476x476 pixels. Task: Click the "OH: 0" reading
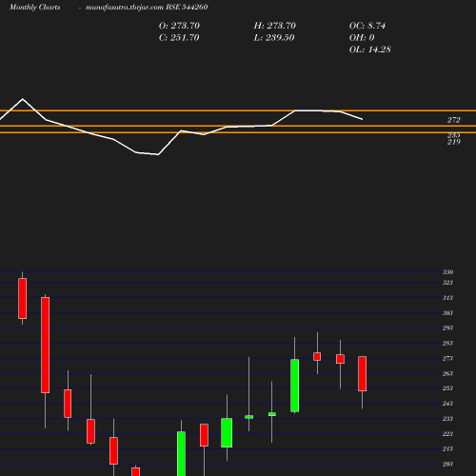[x=362, y=37]
